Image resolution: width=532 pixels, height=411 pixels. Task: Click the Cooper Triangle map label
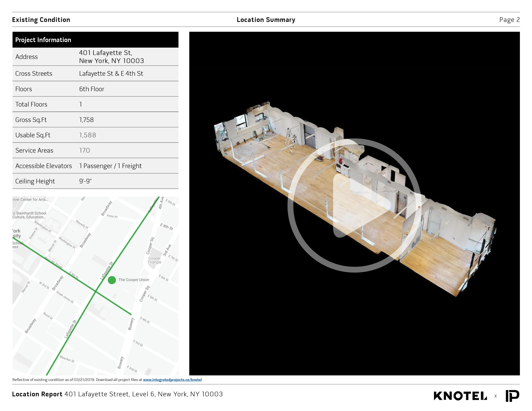pyautogui.click(x=154, y=260)
